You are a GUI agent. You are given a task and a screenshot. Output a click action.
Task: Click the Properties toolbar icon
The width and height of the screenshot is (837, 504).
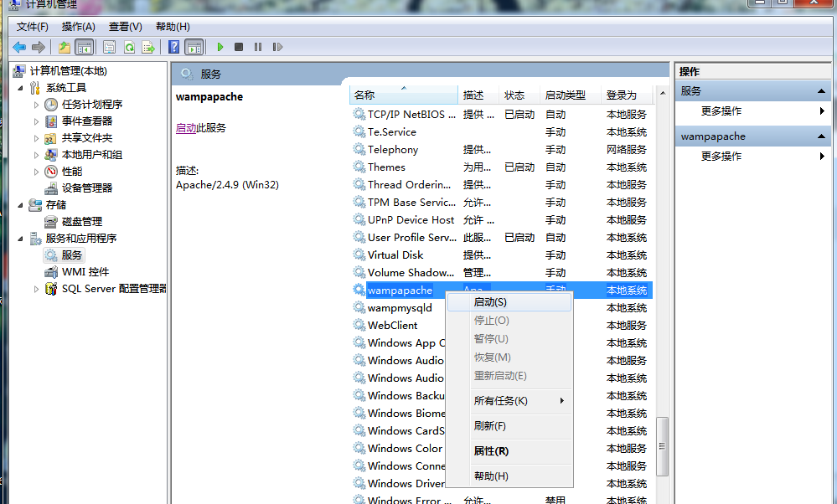pyautogui.click(x=110, y=48)
